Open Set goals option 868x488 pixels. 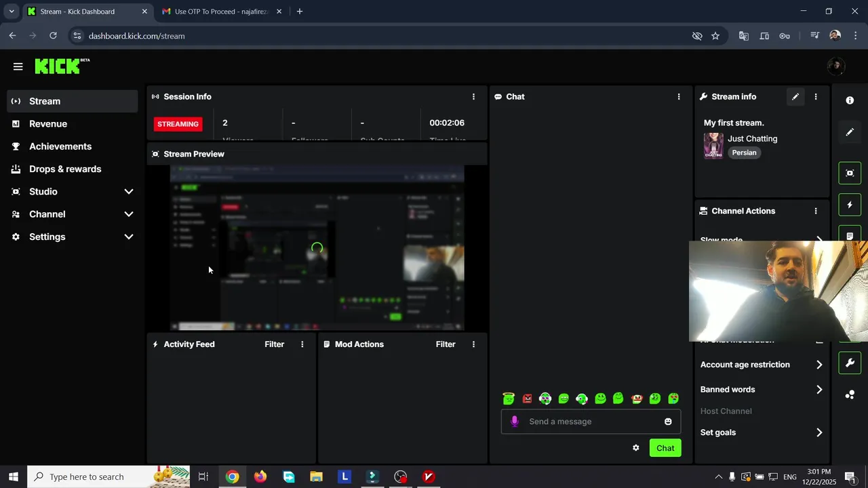pos(762,432)
